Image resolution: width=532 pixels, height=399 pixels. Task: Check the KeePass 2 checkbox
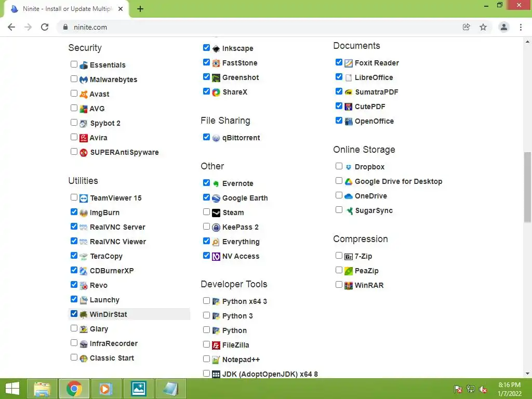click(206, 227)
